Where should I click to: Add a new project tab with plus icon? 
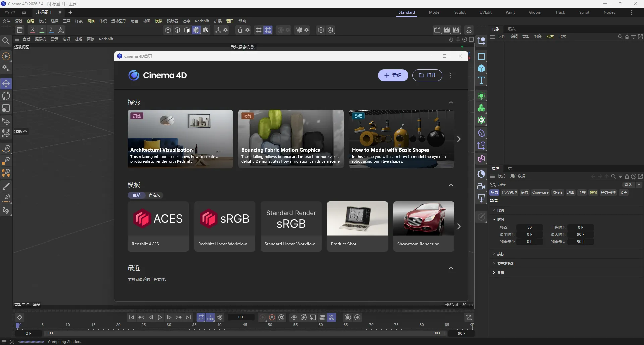pos(70,12)
